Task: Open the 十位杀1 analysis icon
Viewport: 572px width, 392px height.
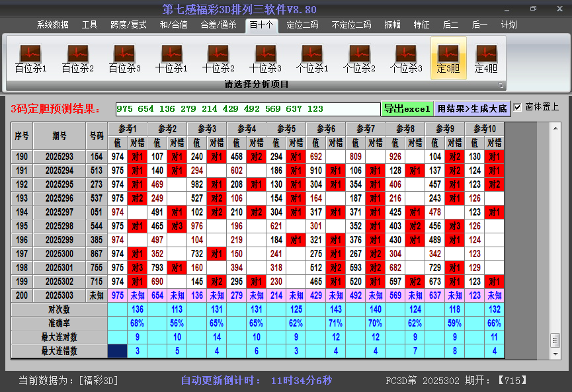Action: click(x=171, y=58)
